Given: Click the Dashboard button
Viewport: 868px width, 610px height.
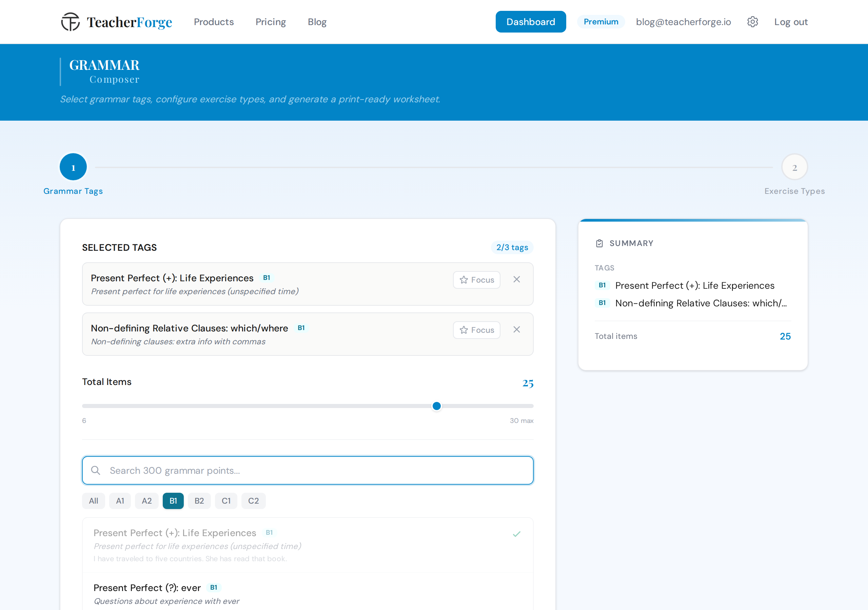Looking at the screenshot, I should point(530,22).
